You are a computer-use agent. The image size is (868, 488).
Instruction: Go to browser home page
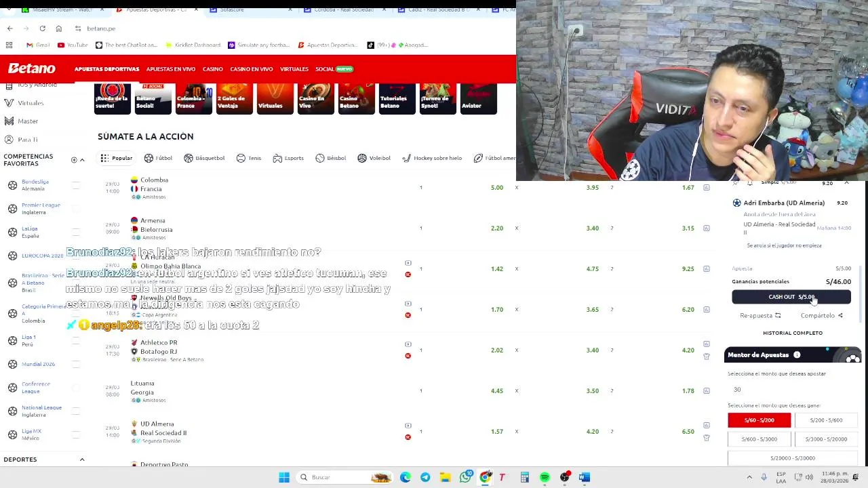coord(58,28)
